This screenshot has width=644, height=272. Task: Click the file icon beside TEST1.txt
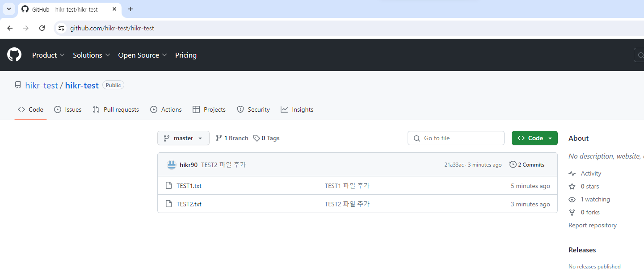pos(168,185)
